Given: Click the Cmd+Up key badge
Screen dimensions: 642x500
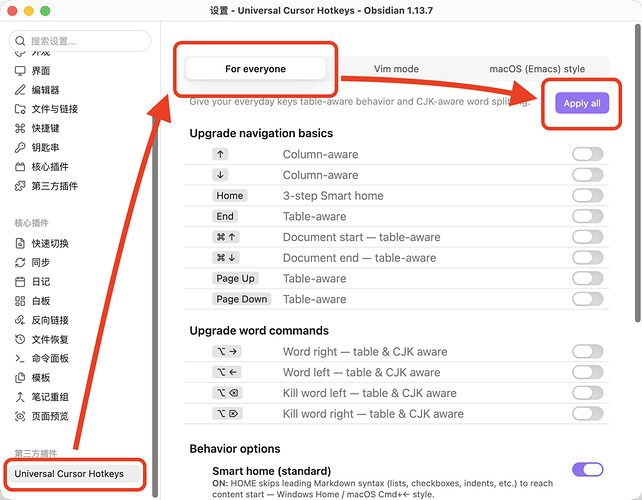Looking at the screenshot, I should [226, 237].
